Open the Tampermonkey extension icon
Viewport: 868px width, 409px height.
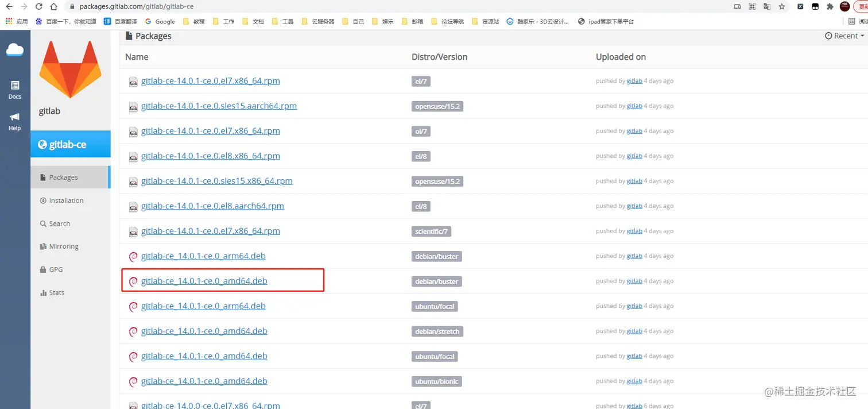815,7
